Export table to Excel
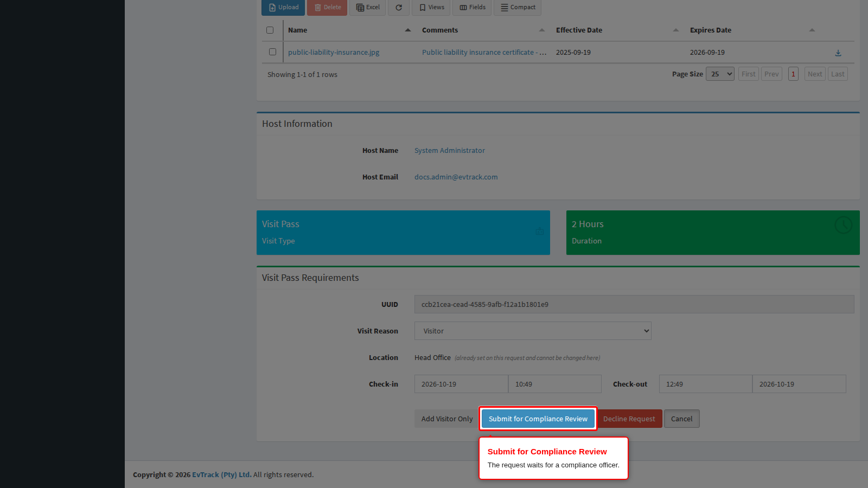This screenshot has width=868, height=488. pyautogui.click(x=368, y=8)
